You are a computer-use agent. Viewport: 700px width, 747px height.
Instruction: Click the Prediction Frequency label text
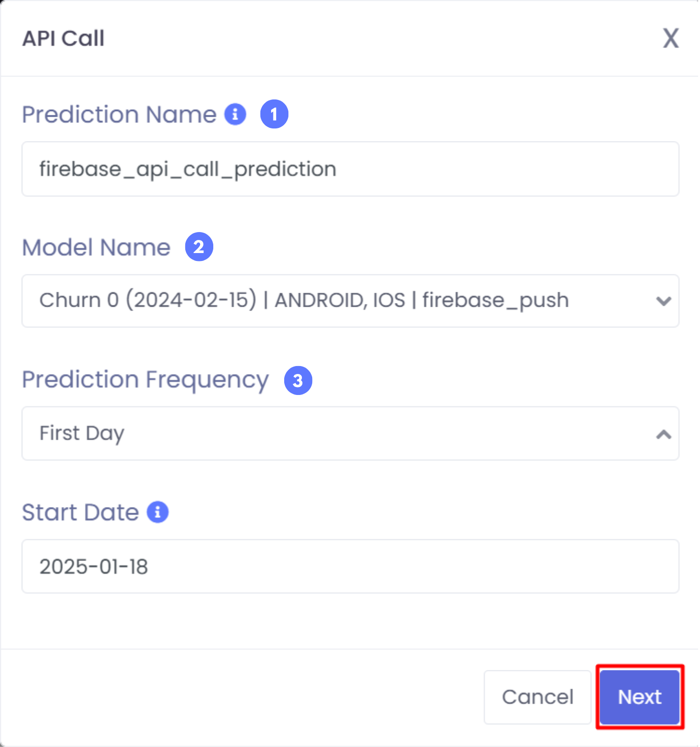click(x=146, y=380)
